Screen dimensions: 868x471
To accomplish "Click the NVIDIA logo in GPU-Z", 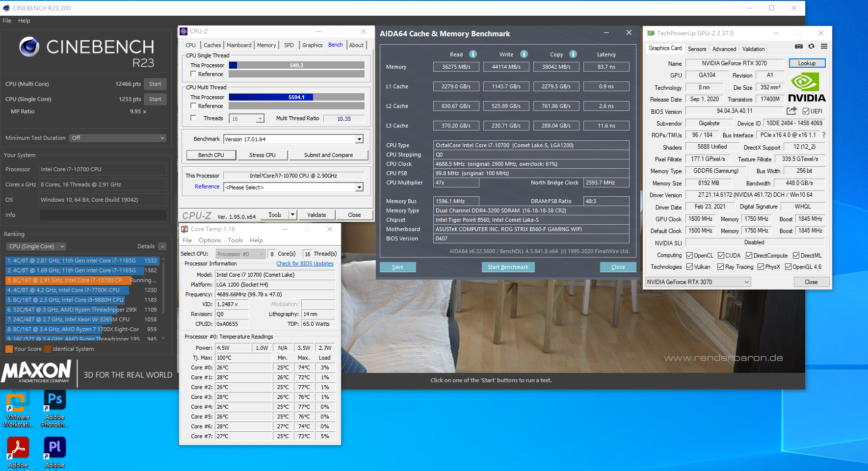I will pos(806,87).
